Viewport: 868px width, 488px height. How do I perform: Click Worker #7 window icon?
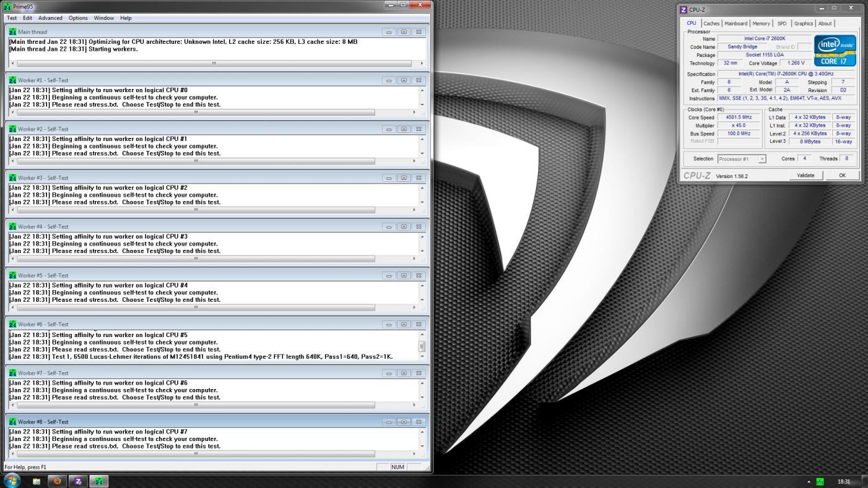[12, 373]
